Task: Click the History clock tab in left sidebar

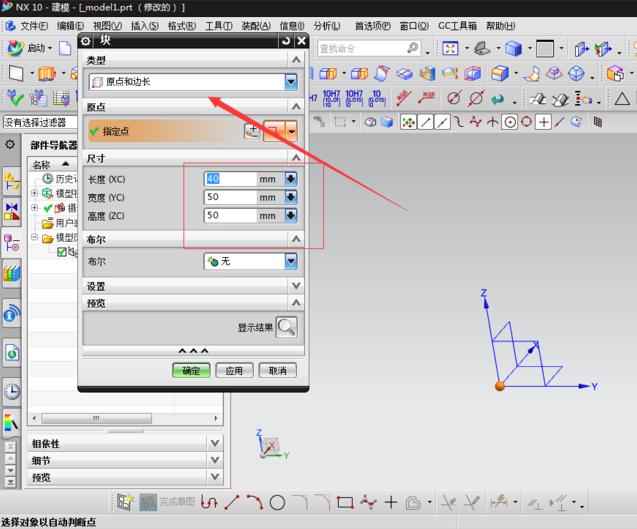Action: [11, 391]
